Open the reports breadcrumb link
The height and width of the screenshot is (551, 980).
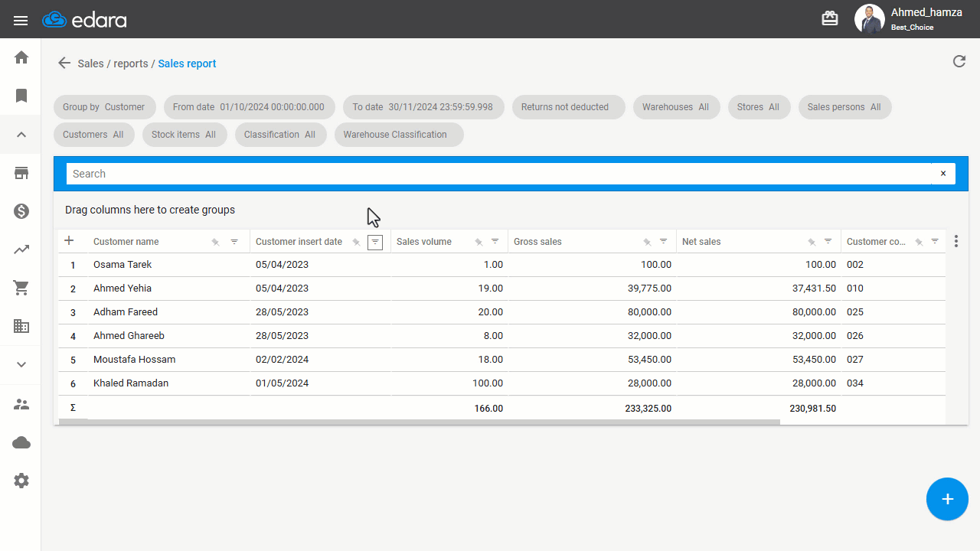tap(131, 64)
